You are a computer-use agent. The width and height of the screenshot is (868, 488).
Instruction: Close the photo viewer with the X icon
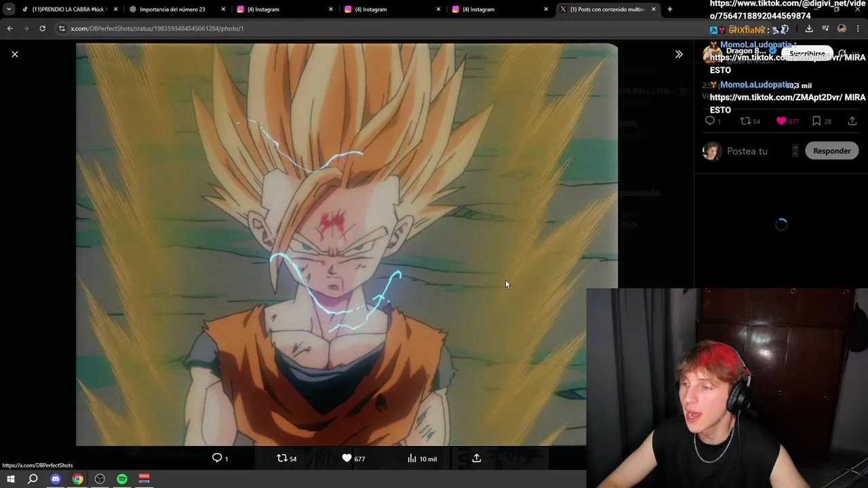(15, 54)
